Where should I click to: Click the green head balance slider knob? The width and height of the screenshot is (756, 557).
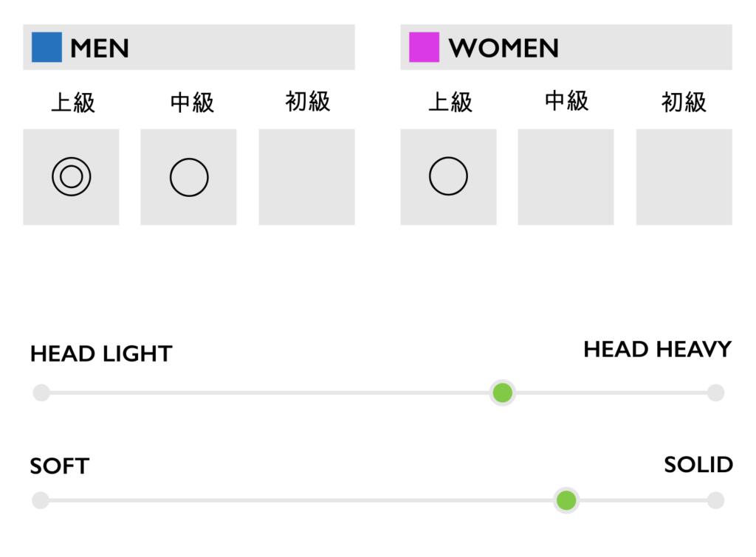[503, 392]
